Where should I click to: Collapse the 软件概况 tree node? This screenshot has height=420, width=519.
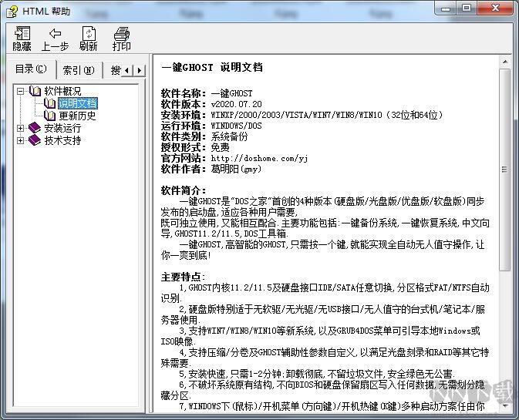click(x=21, y=91)
